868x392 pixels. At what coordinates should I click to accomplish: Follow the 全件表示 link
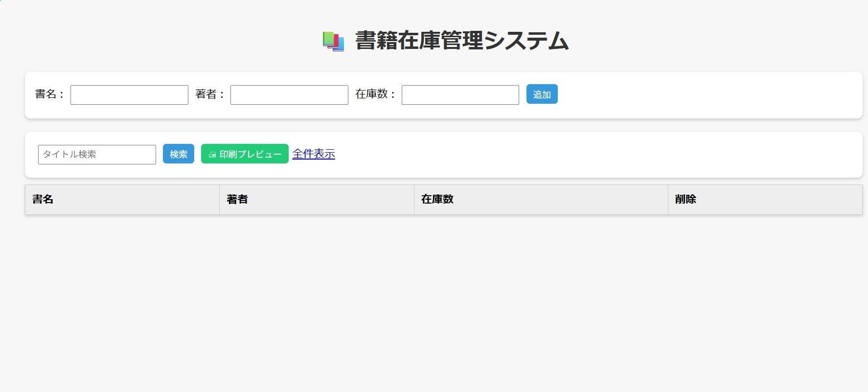coord(313,154)
